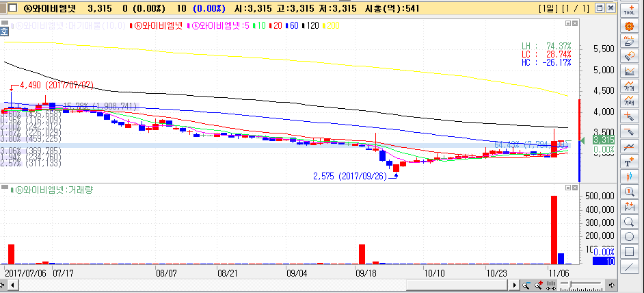Select the rectangle drawing tool
This screenshot has width=644, height=293.
630,251
